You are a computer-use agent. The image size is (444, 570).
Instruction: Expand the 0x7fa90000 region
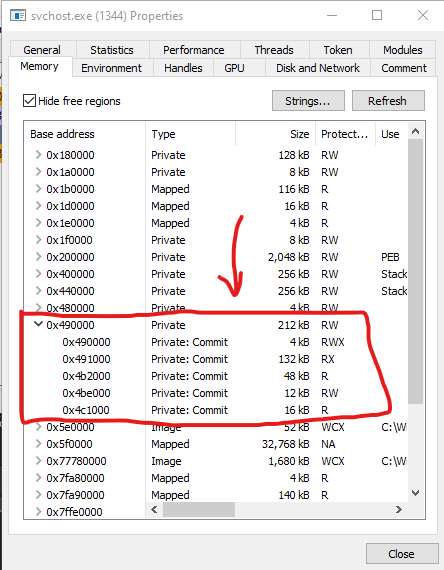(38, 495)
